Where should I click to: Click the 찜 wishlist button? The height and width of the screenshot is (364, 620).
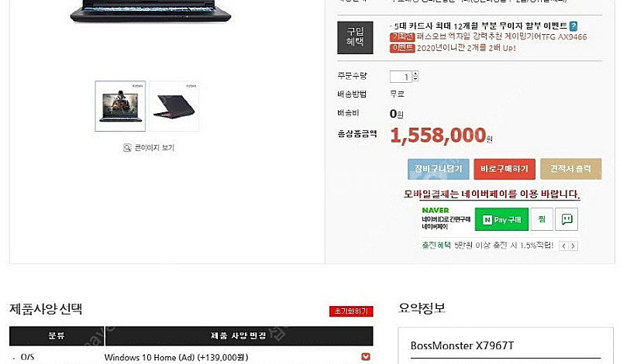click(542, 219)
